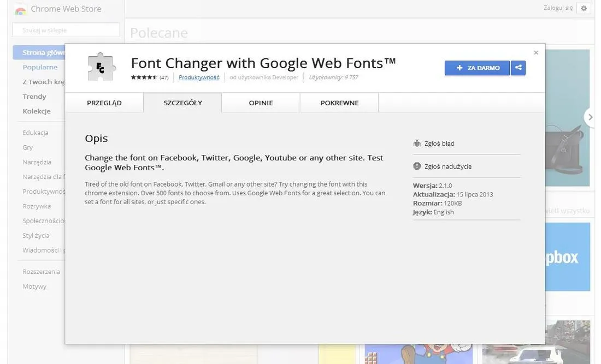Open the POKREWNE tab

[339, 102]
